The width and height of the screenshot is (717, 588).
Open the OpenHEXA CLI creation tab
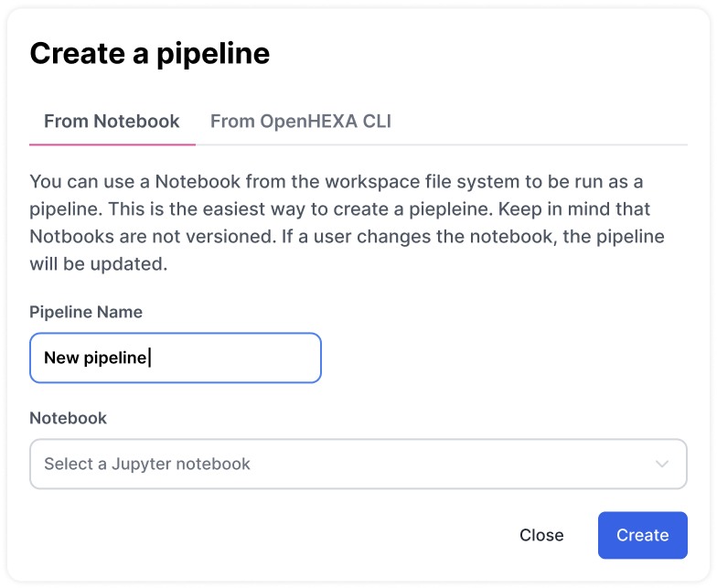(300, 122)
